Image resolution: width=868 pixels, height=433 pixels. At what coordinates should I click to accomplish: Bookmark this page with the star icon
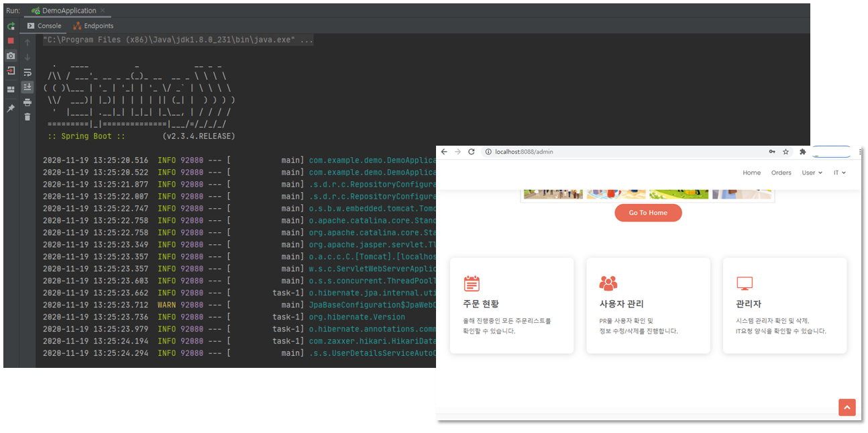785,152
